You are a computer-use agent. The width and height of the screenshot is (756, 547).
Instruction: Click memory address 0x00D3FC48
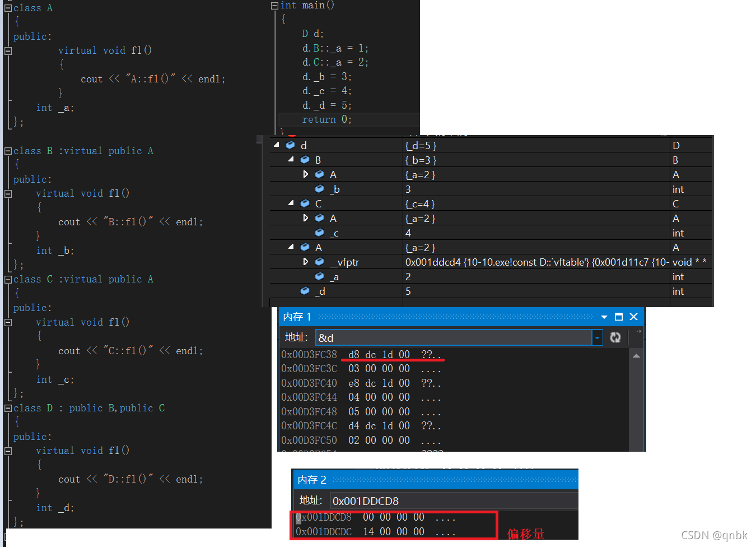[309, 412]
